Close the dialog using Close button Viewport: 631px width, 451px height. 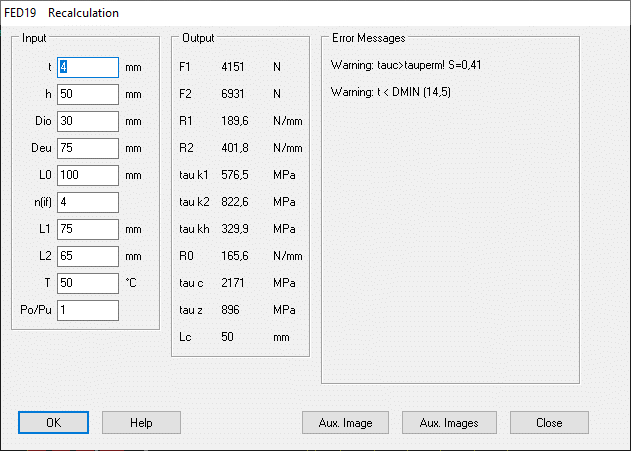click(x=549, y=423)
